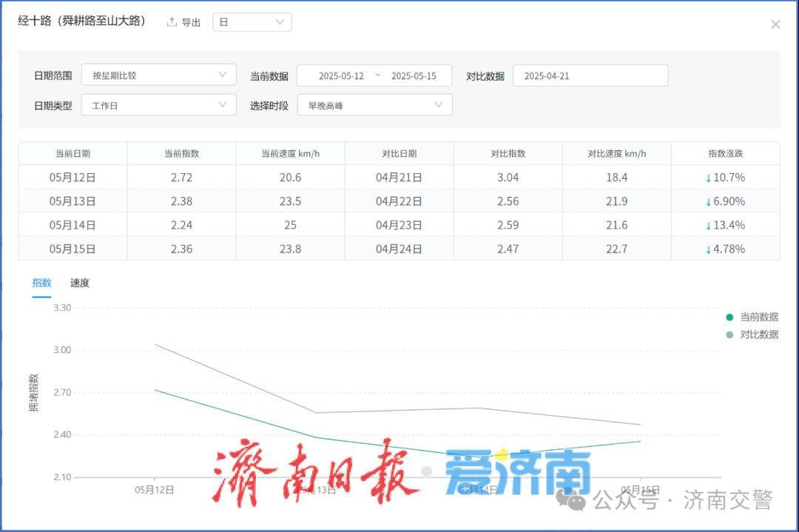Switch to the 速度 tab

coord(79,283)
